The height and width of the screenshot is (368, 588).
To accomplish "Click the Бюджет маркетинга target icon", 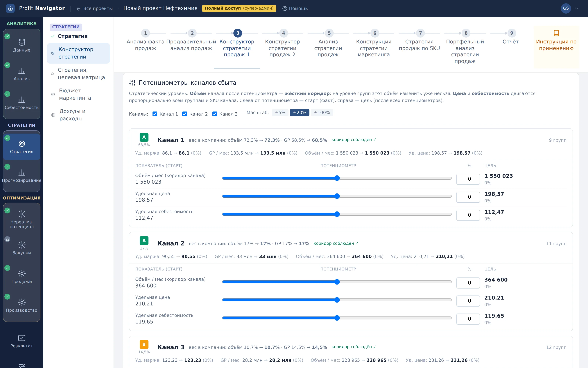I will 53,94.
